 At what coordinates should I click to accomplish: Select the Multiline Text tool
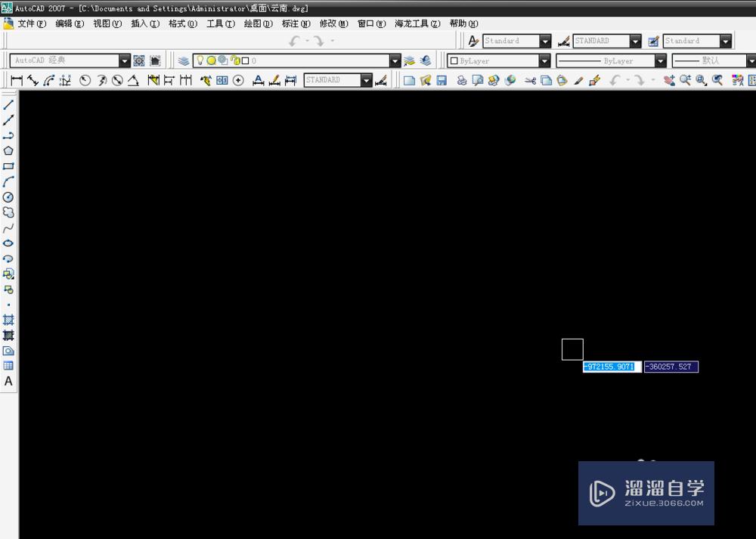coord(8,381)
